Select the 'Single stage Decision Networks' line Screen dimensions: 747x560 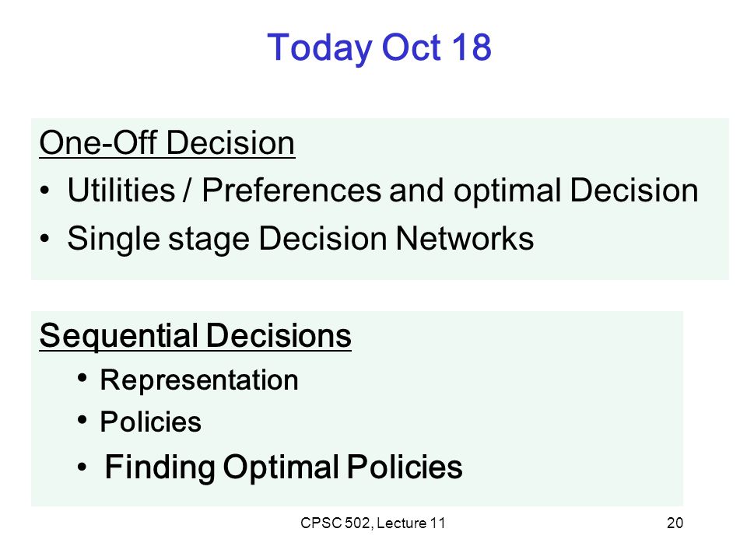(x=300, y=239)
